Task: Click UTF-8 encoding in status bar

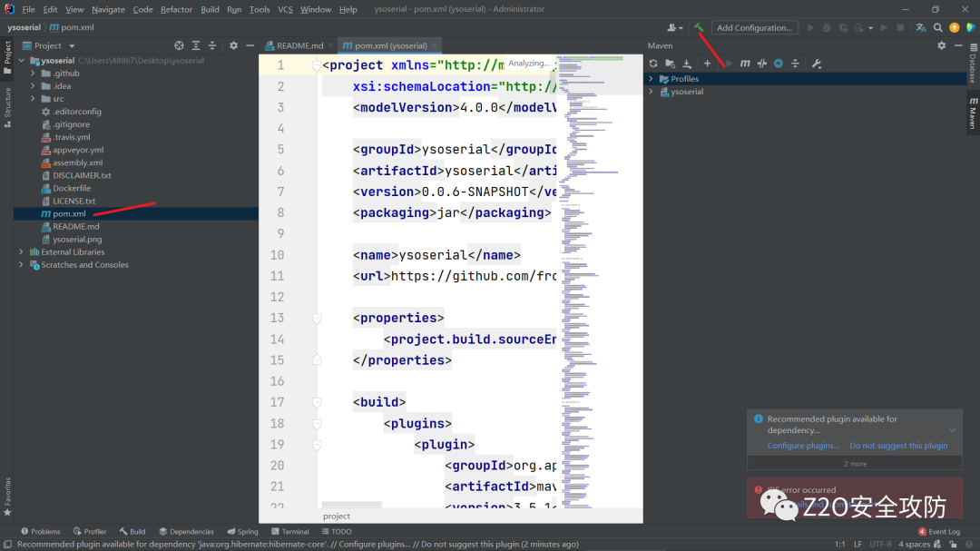Action: 880,544
